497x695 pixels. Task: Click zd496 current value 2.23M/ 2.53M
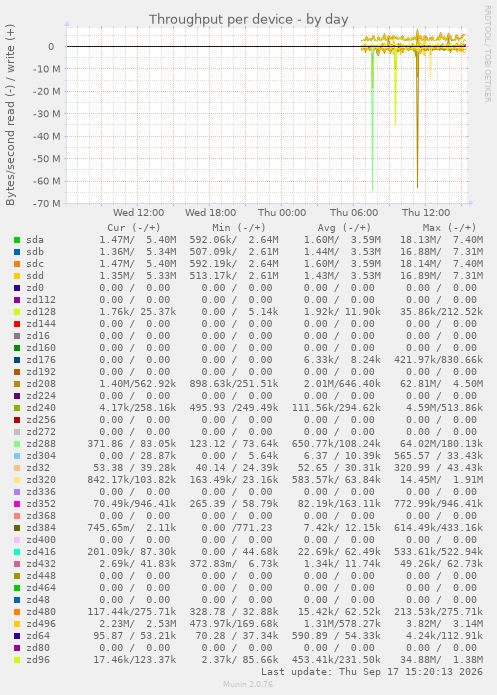coord(137,624)
